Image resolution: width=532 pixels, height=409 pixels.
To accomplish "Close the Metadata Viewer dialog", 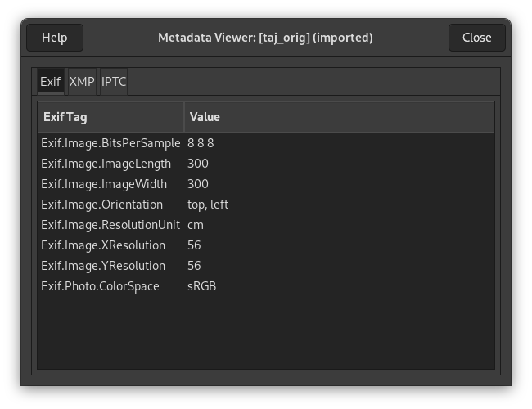I will coord(476,38).
